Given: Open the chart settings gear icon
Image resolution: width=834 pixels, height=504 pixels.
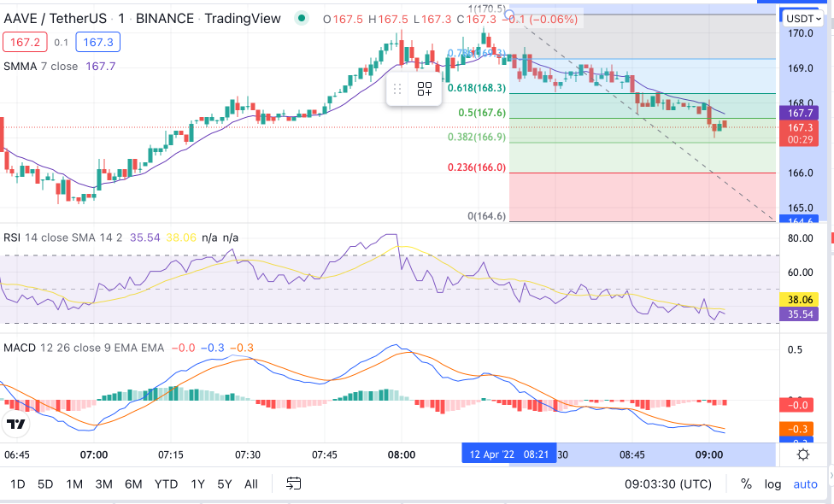Looking at the screenshot, I should pyautogui.click(x=803, y=454).
